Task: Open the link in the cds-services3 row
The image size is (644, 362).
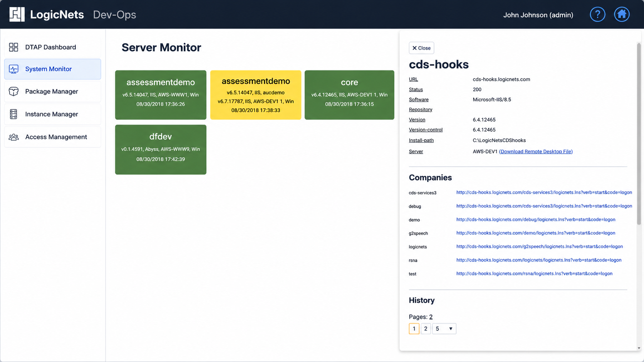Action: tap(544, 192)
